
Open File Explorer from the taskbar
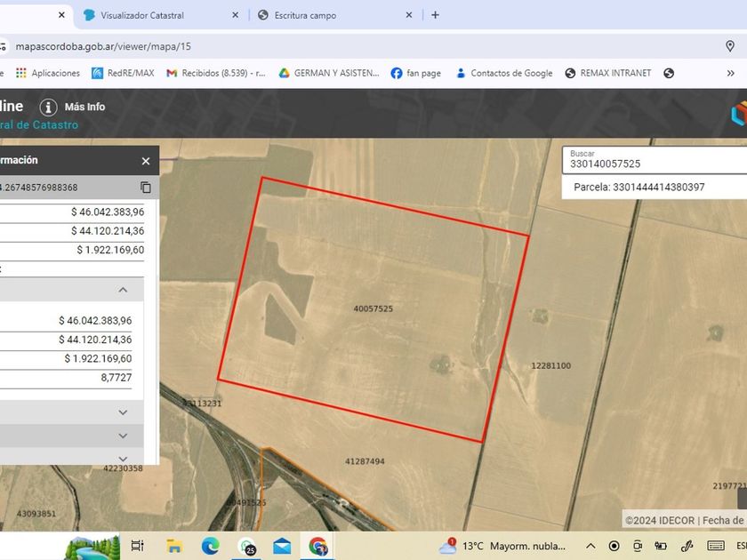(x=174, y=546)
